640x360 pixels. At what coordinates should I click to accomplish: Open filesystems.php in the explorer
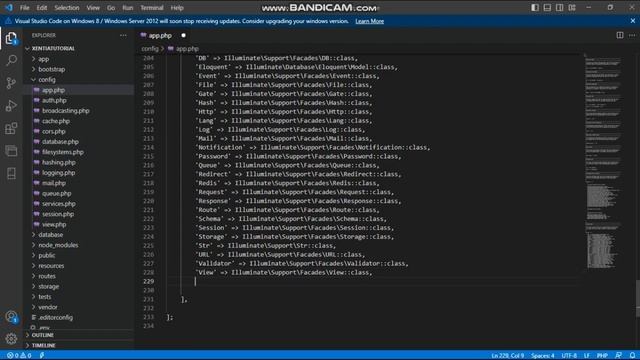pyautogui.click(x=62, y=152)
